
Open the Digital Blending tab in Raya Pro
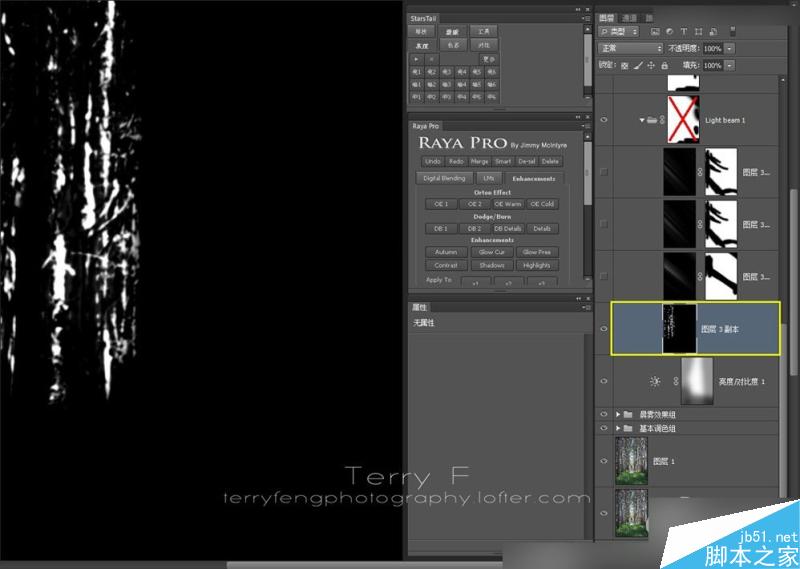coord(444,178)
